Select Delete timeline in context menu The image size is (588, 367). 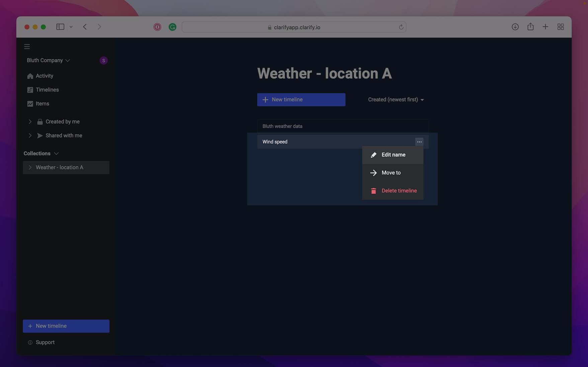click(399, 191)
